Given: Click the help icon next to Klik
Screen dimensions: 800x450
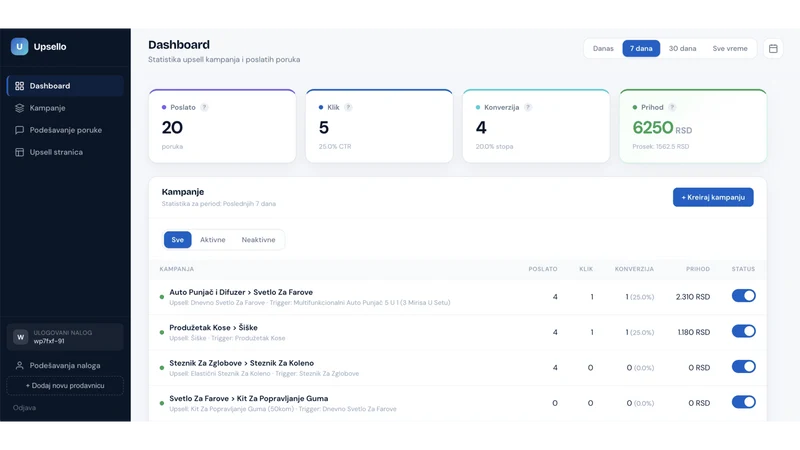Looking at the screenshot, I should coord(348,107).
